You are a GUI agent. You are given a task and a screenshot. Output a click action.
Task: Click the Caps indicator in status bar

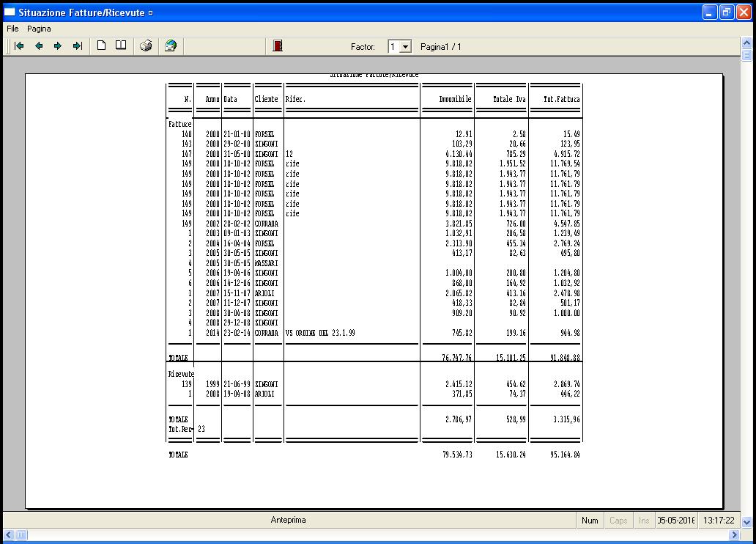(618, 521)
